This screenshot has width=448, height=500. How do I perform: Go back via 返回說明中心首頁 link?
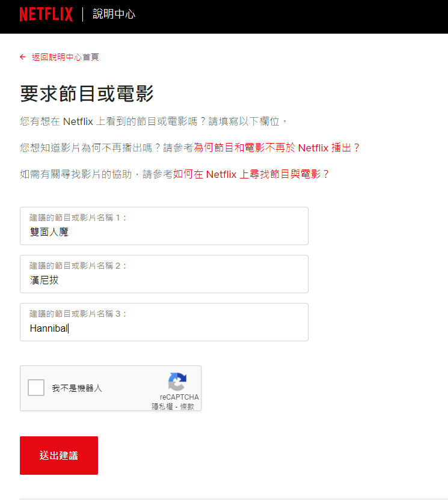[x=66, y=57]
